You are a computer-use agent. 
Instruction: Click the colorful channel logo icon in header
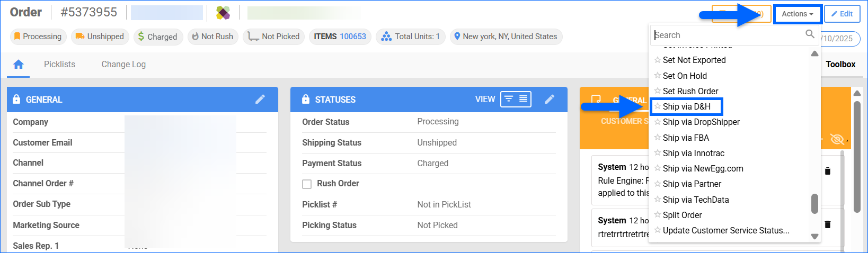pos(223,13)
